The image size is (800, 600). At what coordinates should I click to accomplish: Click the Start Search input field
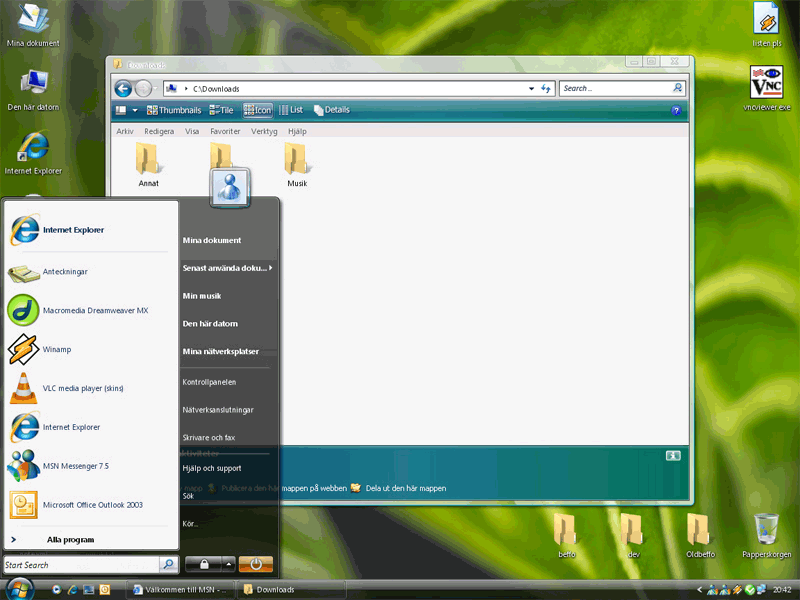coord(81,565)
